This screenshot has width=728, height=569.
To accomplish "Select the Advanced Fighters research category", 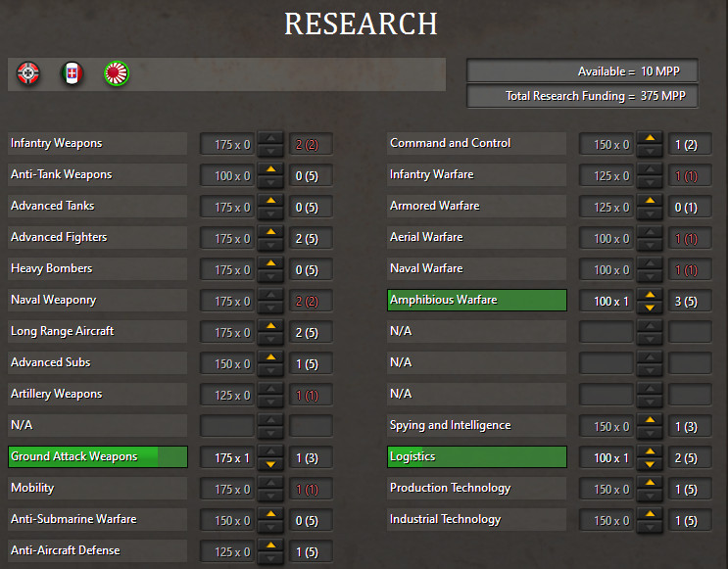I will click(98, 237).
